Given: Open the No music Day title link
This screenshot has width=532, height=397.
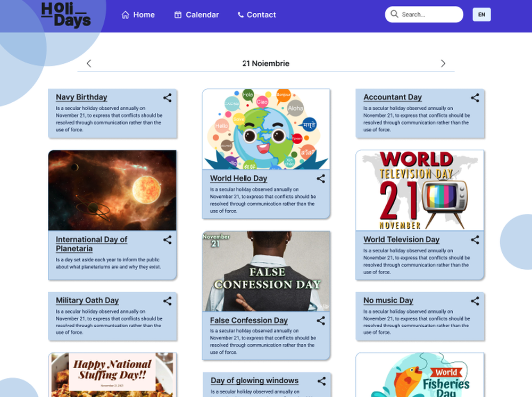Looking at the screenshot, I should coord(388,300).
